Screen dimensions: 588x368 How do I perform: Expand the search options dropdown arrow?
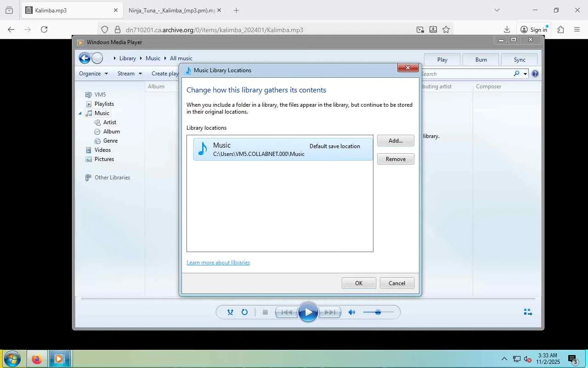tap(525, 74)
